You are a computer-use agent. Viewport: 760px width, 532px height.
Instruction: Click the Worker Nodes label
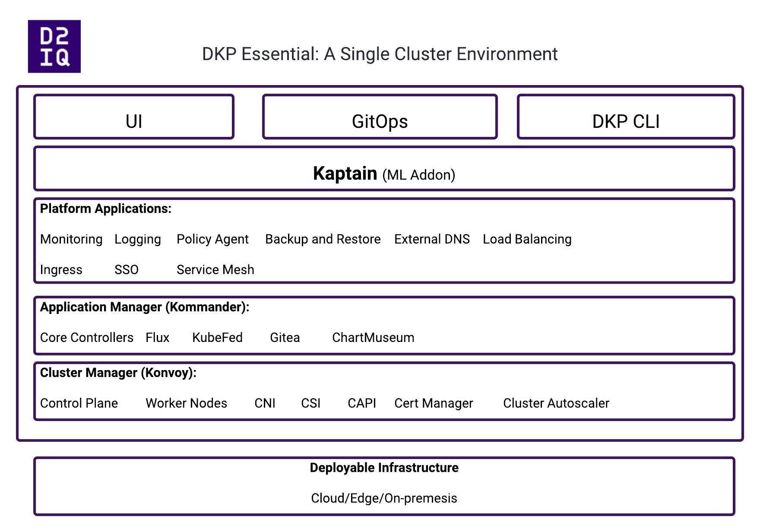187,403
